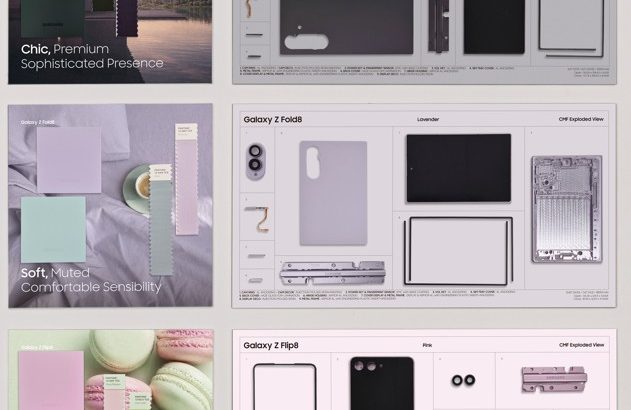Click the parts legend text on the Lavender board

click(377, 295)
